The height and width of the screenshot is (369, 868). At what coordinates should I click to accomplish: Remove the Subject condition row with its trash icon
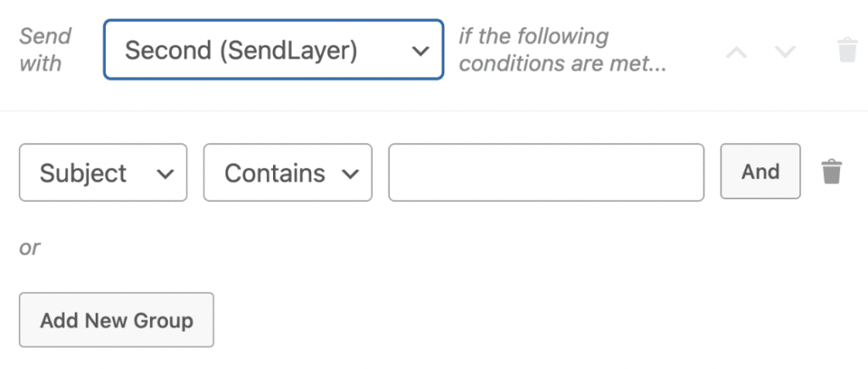(832, 172)
